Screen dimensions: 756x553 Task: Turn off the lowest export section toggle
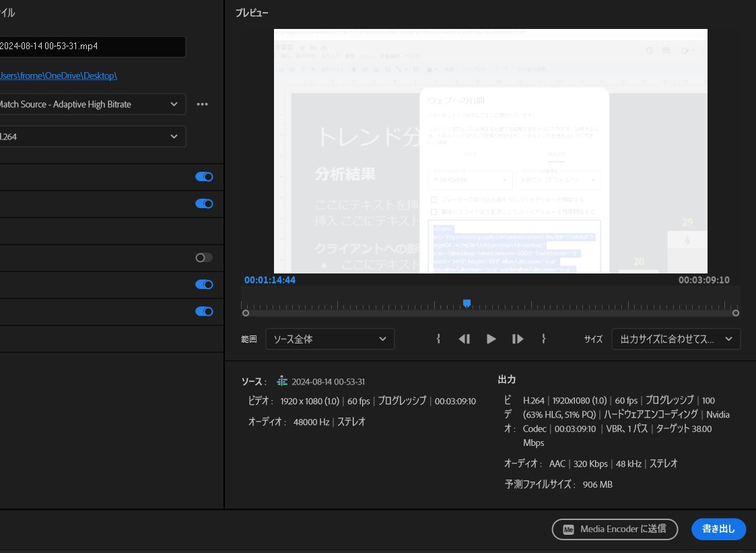pyautogui.click(x=204, y=311)
